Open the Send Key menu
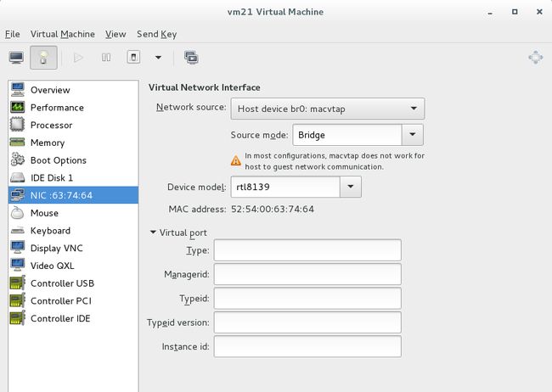Image resolution: width=552 pixels, height=392 pixels. pos(156,34)
